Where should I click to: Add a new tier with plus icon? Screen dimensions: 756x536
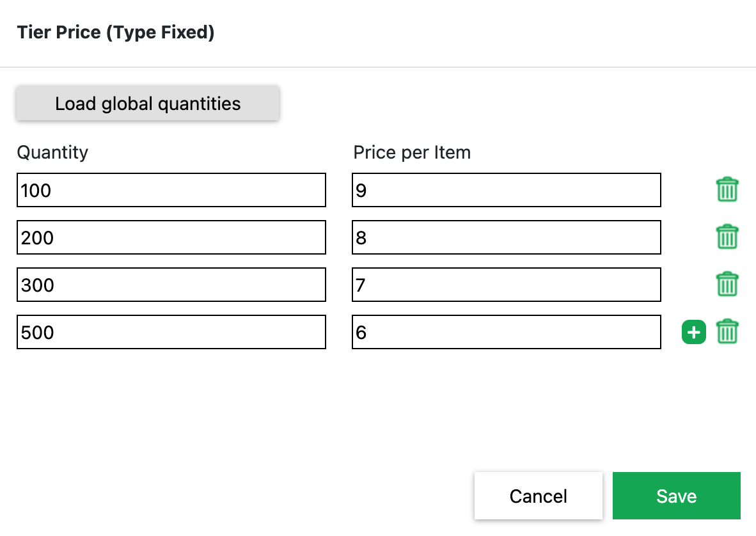pyautogui.click(x=694, y=332)
